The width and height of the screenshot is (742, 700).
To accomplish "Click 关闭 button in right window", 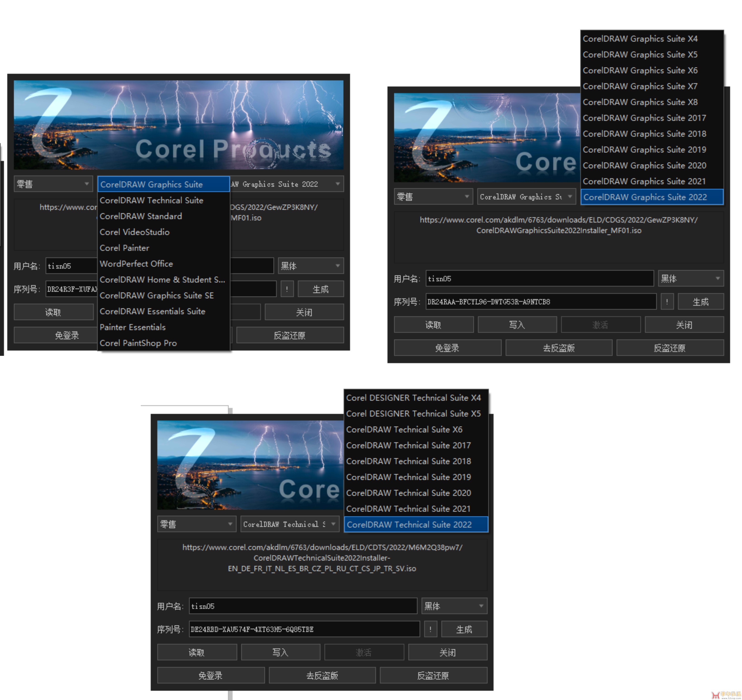I will [684, 325].
